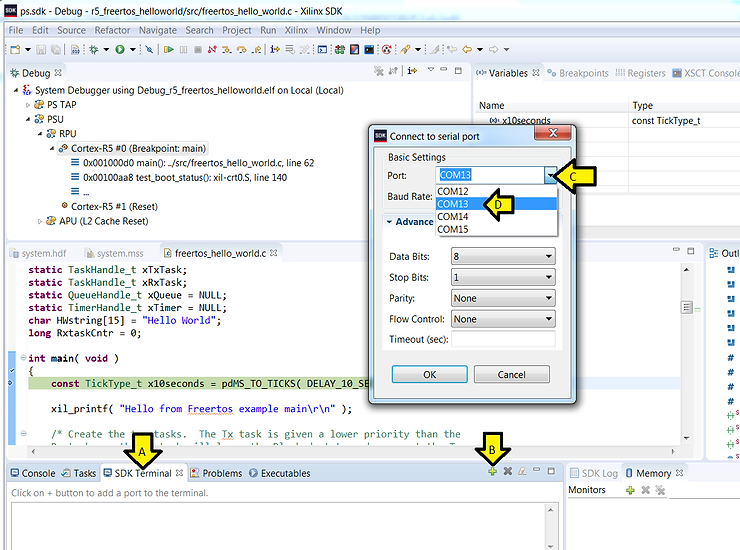The image size is (740, 550).
Task: Switch to the Breakpoints tab
Action: tap(583, 73)
